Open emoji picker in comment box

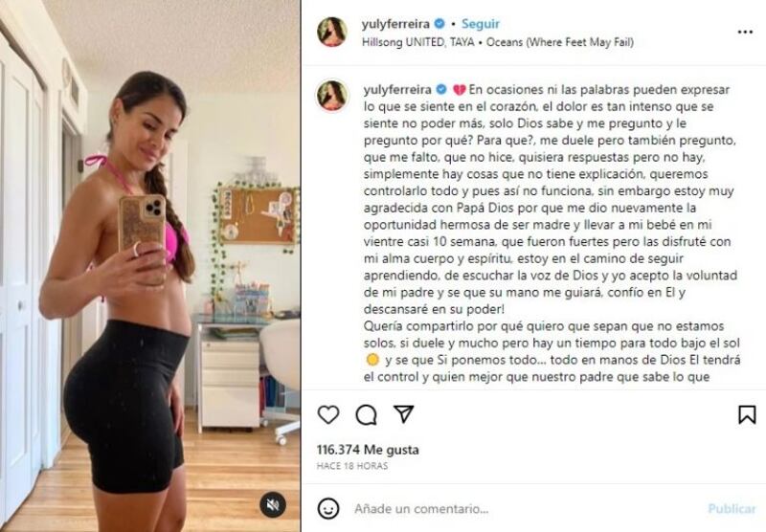328,509
